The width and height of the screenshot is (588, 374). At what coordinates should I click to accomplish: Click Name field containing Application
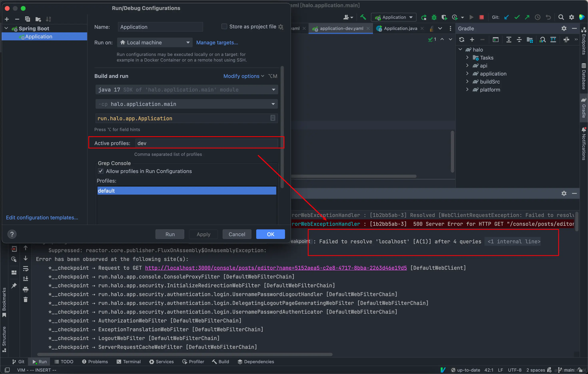point(160,27)
